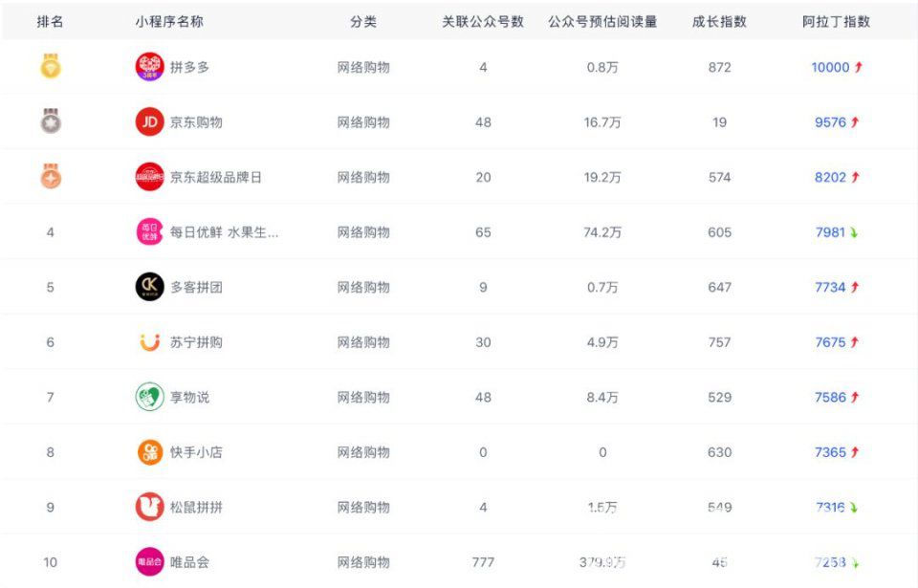Click the orange 快手小店 camera icon
Screen dimensions: 918x588
tap(149, 452)
